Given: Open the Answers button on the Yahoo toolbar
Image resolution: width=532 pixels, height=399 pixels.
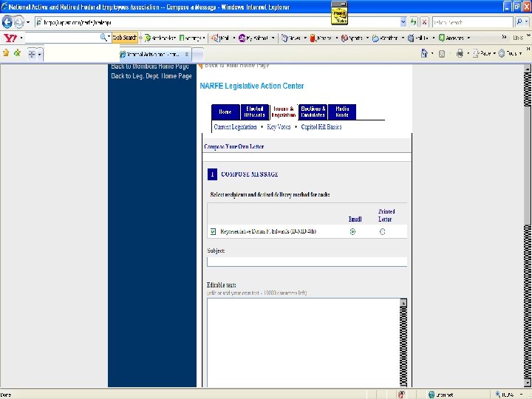Looking at the screenshot, I should click(451, 38).
